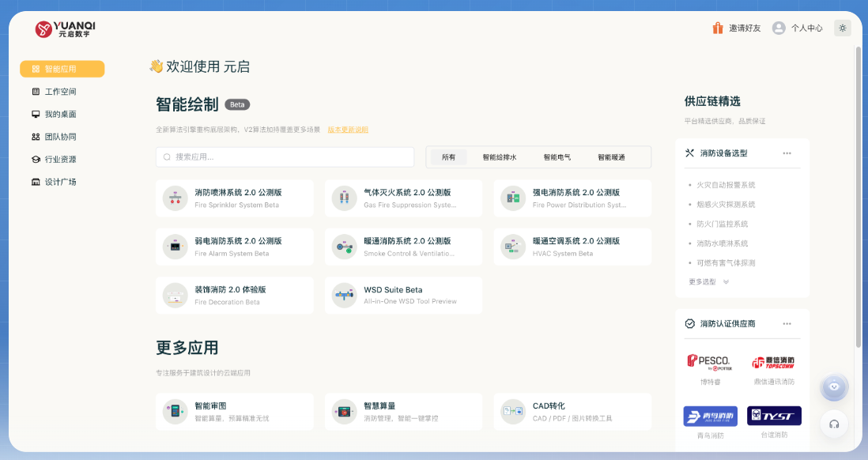Open 气体灭火系统 2.0 app icon
This screenshot has height=460, width=868.
(345, 198)
